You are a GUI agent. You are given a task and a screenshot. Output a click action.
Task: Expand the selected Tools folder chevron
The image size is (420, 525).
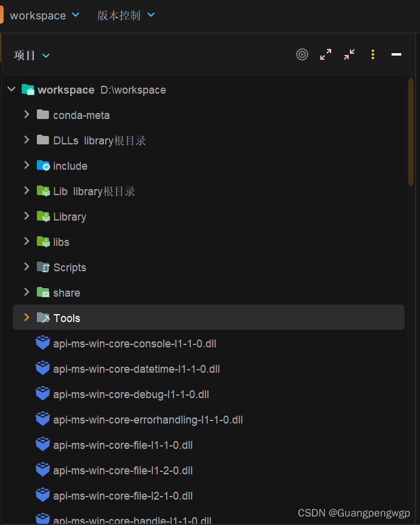[27, 317]
